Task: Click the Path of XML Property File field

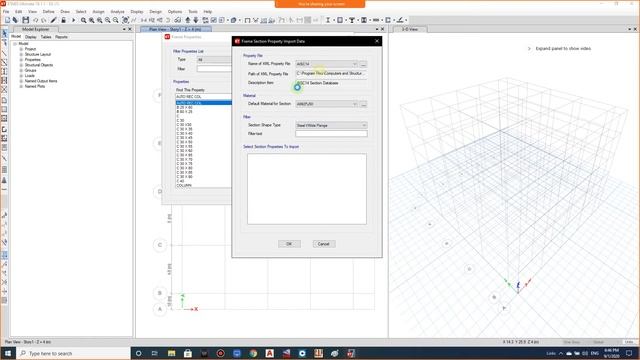Action: click(x=331, y=73)
